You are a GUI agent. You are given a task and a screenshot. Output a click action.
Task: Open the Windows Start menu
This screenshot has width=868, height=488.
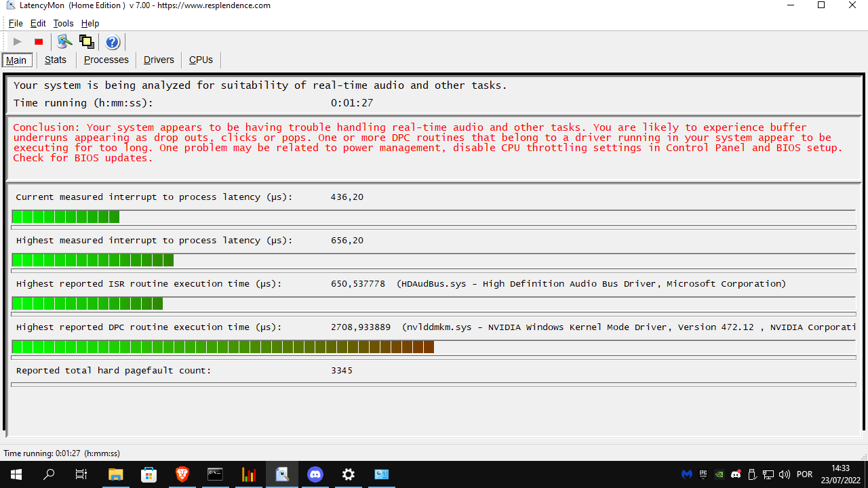coord(16,474)
